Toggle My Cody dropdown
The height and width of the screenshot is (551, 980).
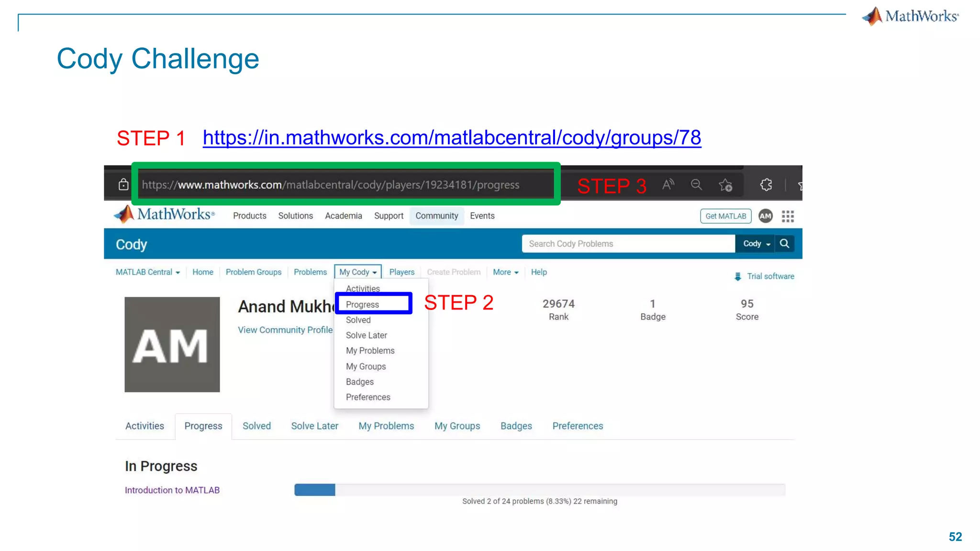pos(358,272)
